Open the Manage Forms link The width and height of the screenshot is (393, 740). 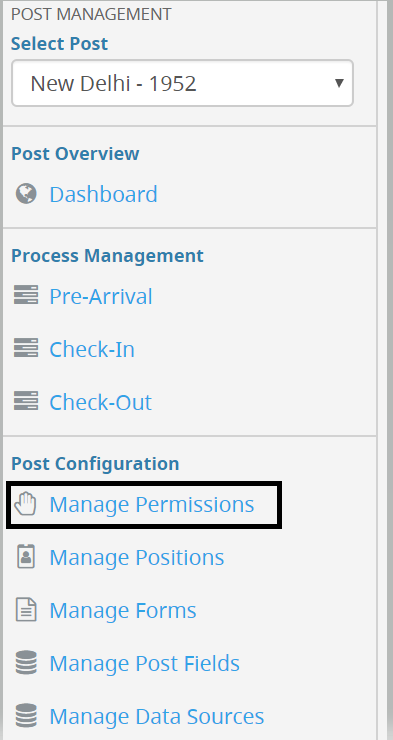click(x=123, y=610)
